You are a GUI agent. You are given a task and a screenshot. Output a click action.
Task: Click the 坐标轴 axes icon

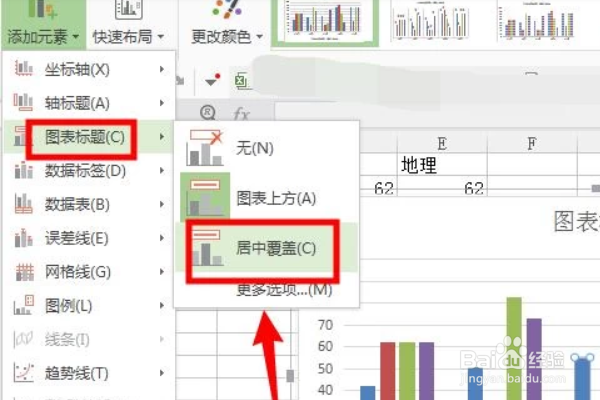click(23, 69)
